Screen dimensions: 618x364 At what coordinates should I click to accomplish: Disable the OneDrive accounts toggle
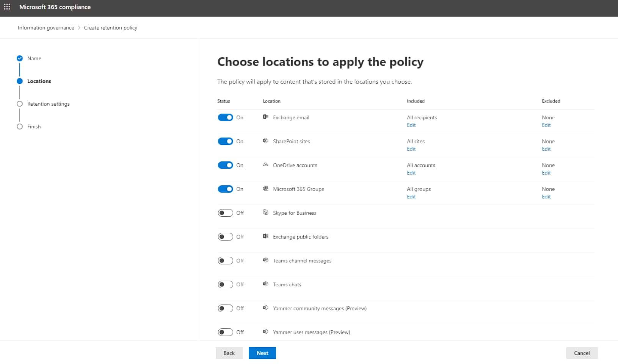click(225, 165)
